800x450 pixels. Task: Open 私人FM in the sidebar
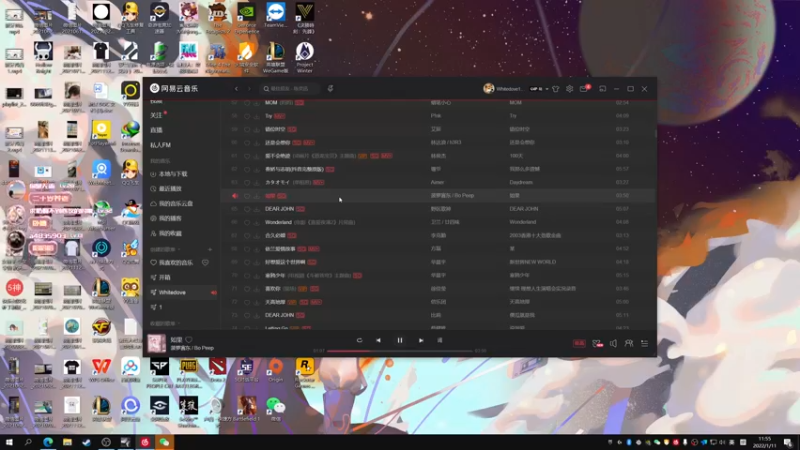160,145
